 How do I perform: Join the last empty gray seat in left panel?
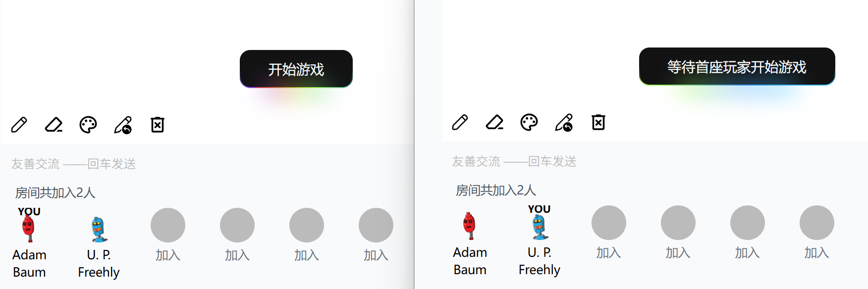tap(376, 225)
